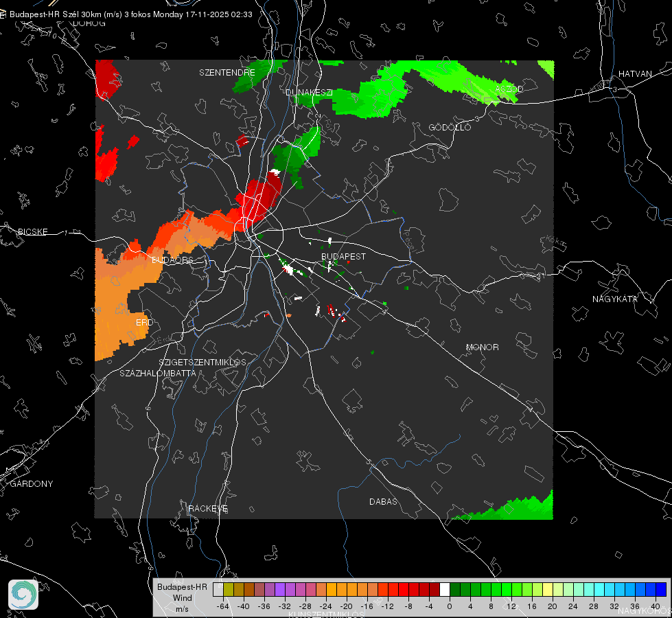Click the SZÁZHALOMBATTA town label
The image size is (672, 618).
pos(158,373)
